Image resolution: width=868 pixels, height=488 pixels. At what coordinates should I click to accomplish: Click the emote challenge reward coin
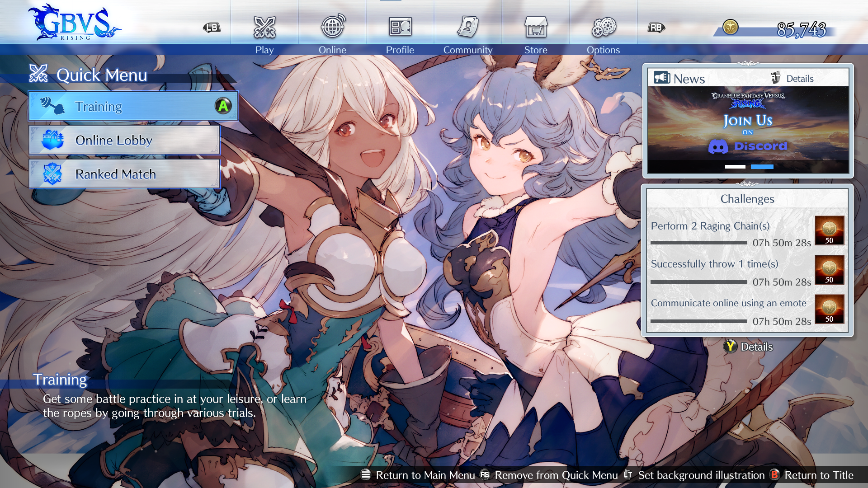tap(829, 309)
